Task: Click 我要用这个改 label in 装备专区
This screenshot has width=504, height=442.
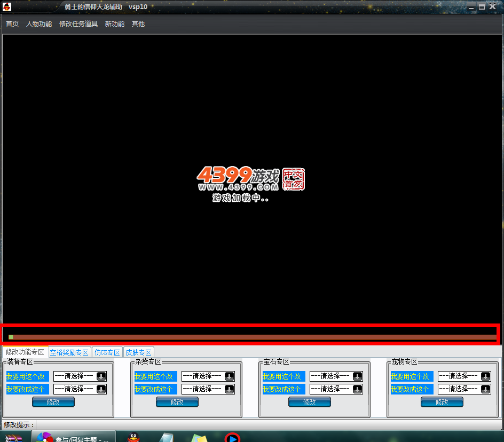Action: pyautogui.click(x=27, y=376)
